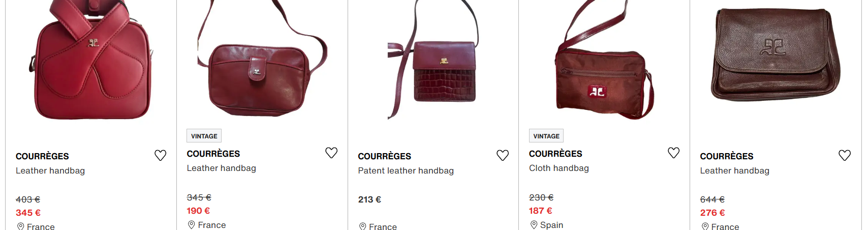The width and height of the screenshot is (868, 230).
Task: Select the 213 € price
Action: [369, 199]
